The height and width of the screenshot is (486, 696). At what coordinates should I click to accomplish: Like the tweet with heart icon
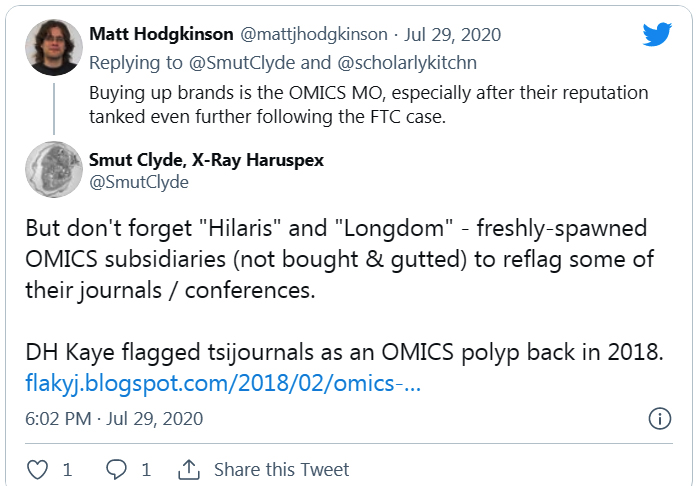(x=37, y=469)
